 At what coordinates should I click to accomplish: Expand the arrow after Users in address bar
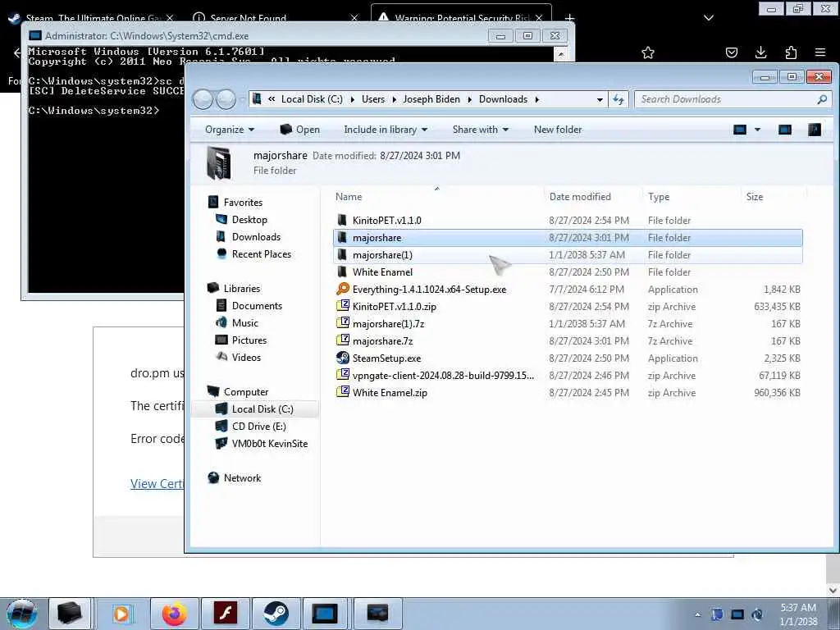395,99
